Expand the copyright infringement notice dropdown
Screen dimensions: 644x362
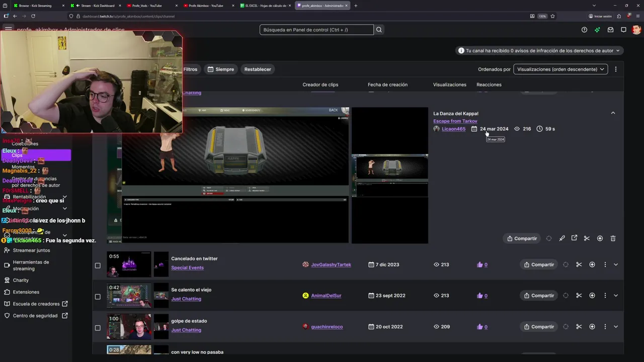pos(540,51)
